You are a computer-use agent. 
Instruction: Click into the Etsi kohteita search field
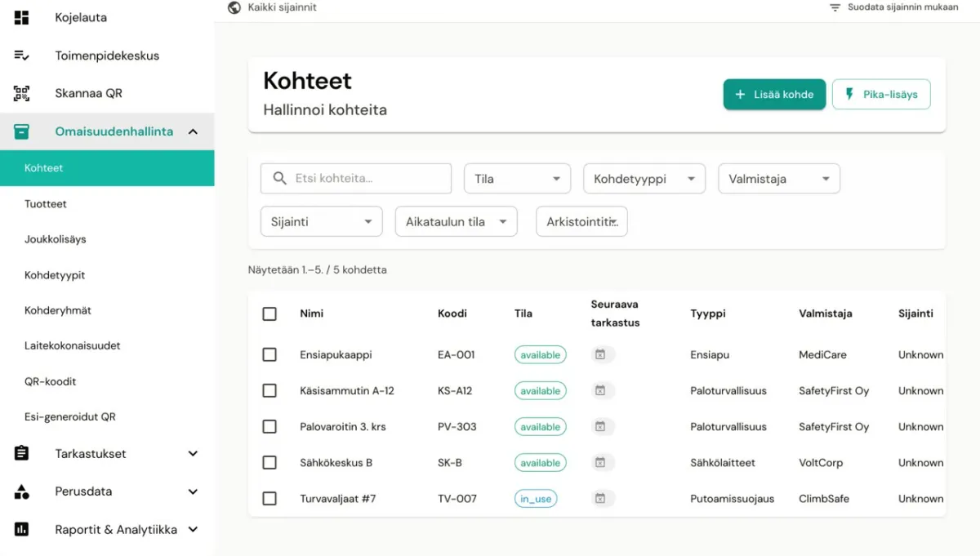tap(356, 178)
